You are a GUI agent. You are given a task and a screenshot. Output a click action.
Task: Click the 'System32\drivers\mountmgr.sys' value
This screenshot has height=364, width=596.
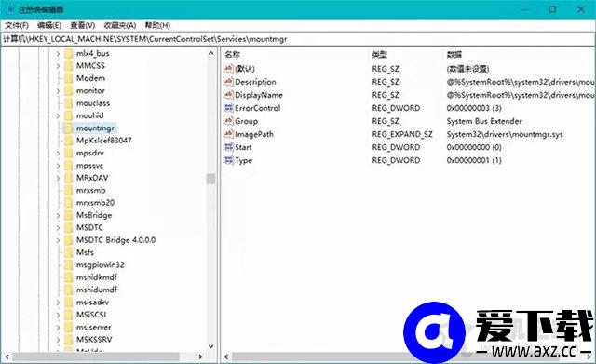pyautogui.click(x=505, y=134)
